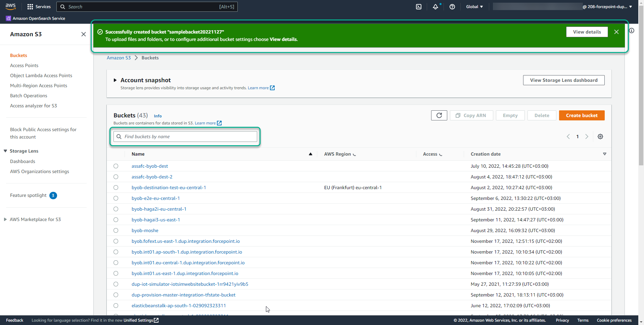The width and height of the screenshot is (644, 325).
Task: Refresh the buckets list
Action: (x=439, y=115)
